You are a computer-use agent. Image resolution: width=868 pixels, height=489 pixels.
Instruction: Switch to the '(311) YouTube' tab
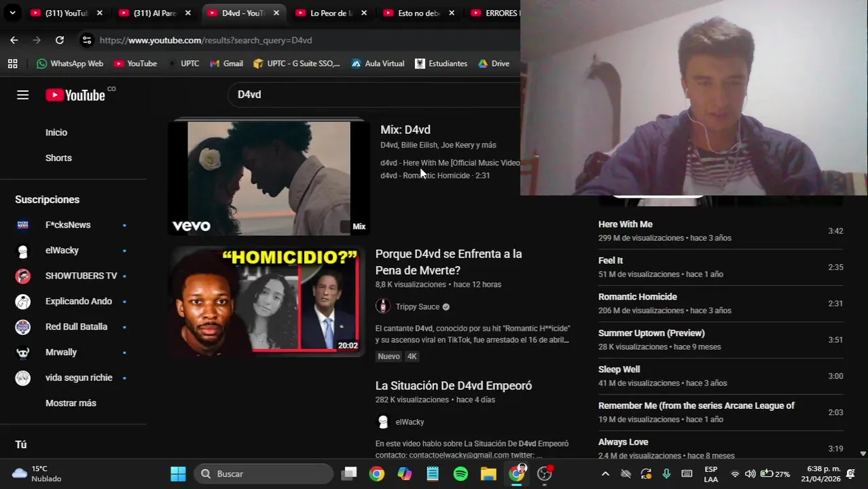[x=67, y=13]
